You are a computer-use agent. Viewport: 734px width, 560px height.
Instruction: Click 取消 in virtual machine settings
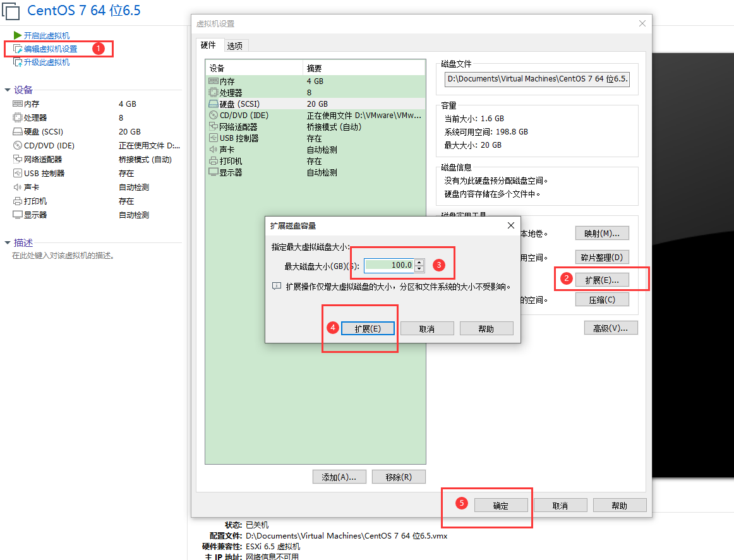pos(560,505)
